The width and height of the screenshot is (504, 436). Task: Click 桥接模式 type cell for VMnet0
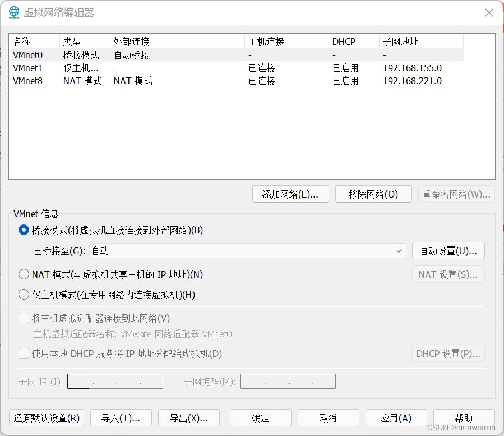point(81,55)
